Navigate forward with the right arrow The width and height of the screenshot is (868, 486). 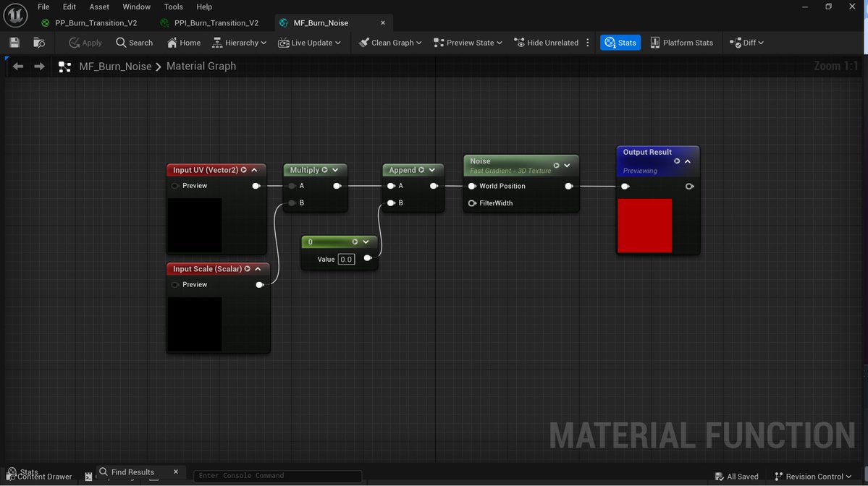[x=39, y=67]
